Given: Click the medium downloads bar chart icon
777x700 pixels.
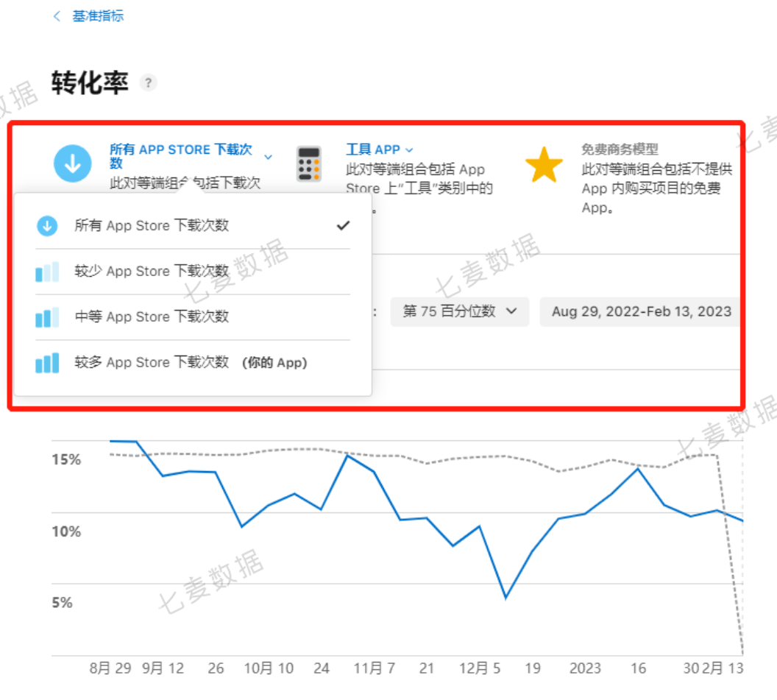Looking at the screenshot, I should click(x=47, y=317).
